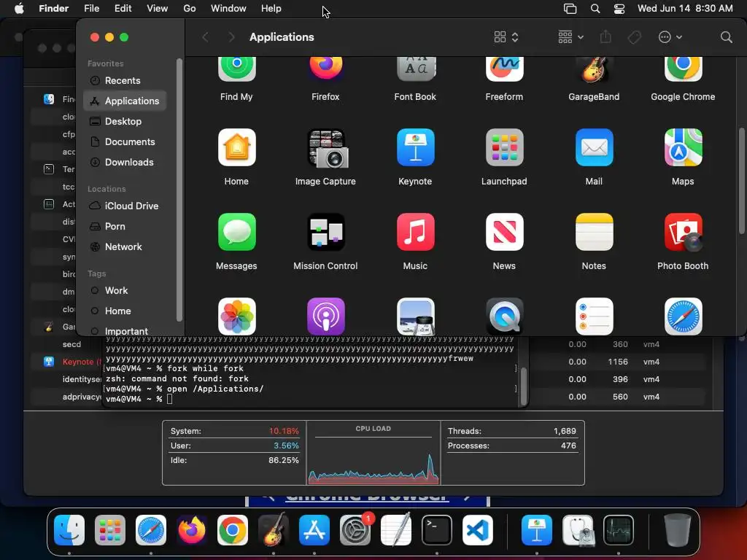Open Firefox in Applications folder

coord(326,69)
